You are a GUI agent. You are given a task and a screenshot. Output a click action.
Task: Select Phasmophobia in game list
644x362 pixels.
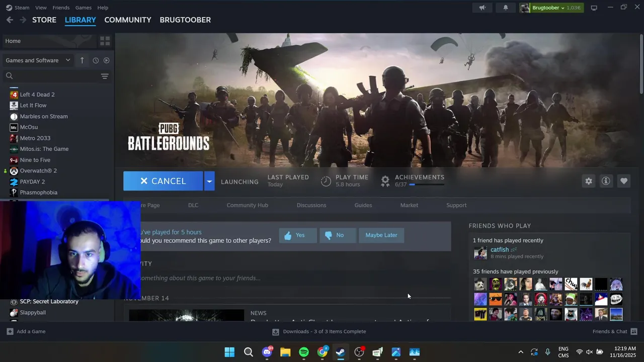tap(38, 193)
